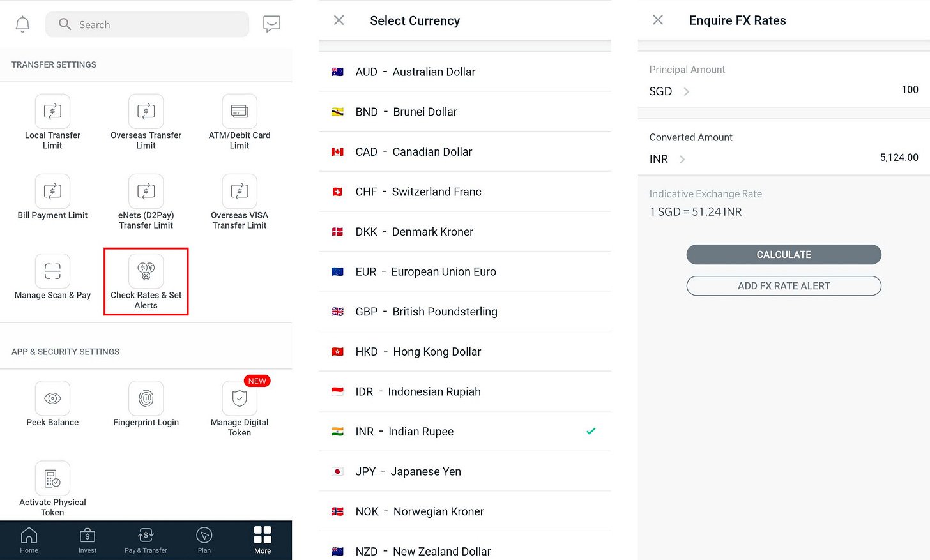Close the Enquire FX Rates screen

(x=658, y=20)
